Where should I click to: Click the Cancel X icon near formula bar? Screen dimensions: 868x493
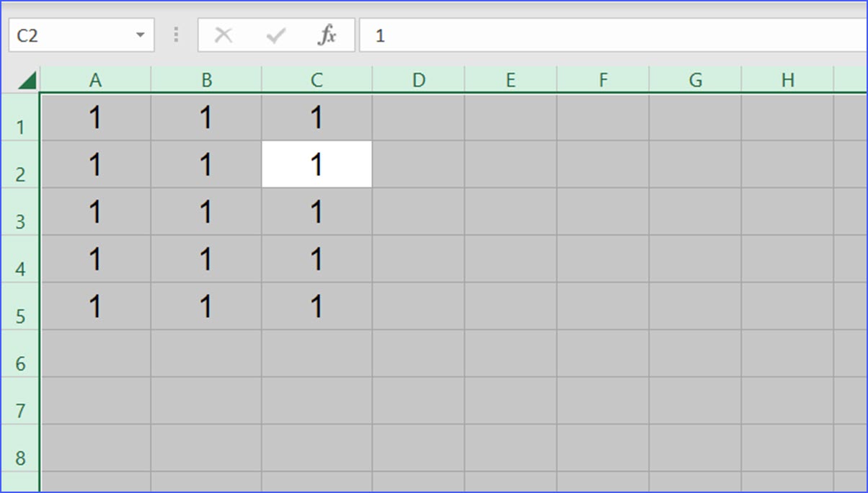(x=223, y=34)
